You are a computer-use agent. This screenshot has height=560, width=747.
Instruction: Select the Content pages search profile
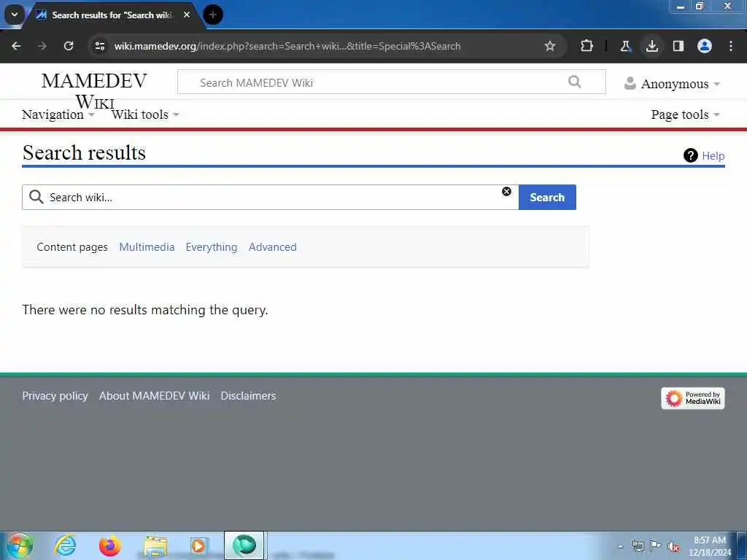tap(72, 246)
